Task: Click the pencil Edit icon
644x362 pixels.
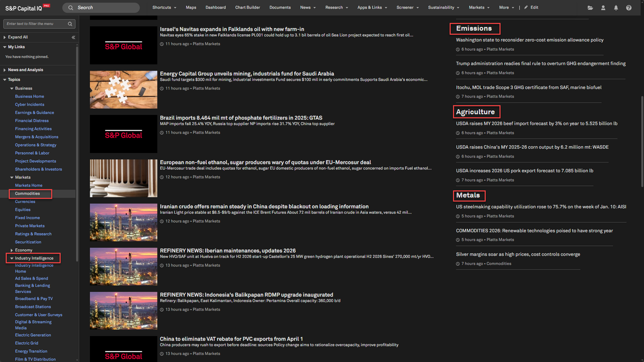Action: [x=526, y=7]
